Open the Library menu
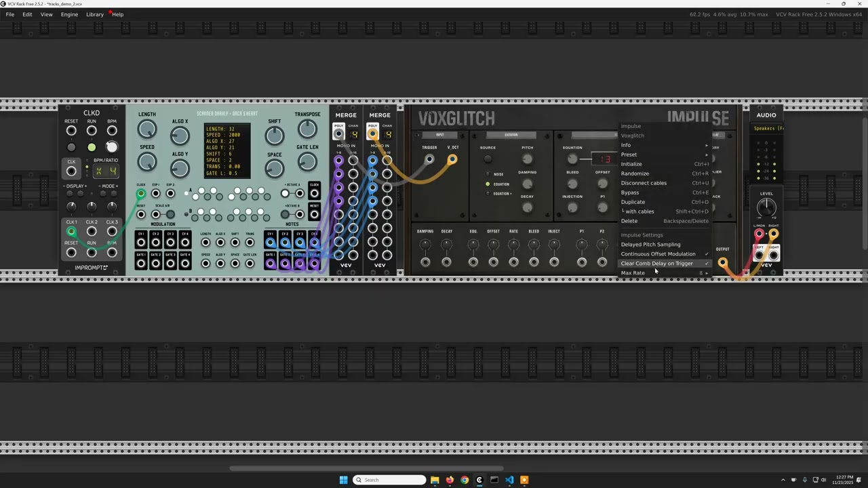The image size is (868, 488). tap(95, 14)
